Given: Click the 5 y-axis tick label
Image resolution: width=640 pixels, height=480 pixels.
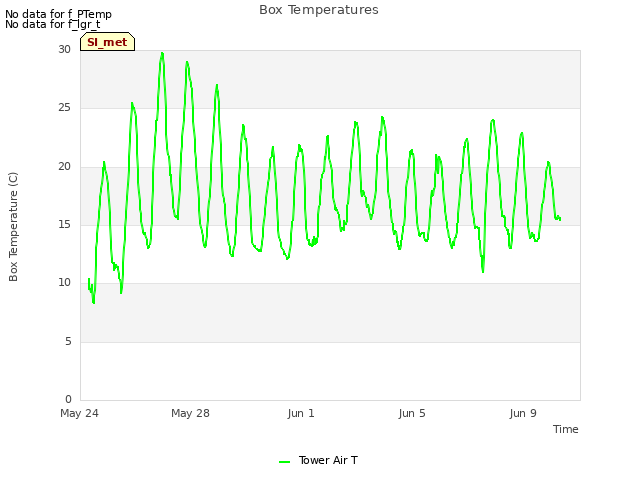Looking at the screenshot, I should [x=68, y=341].
